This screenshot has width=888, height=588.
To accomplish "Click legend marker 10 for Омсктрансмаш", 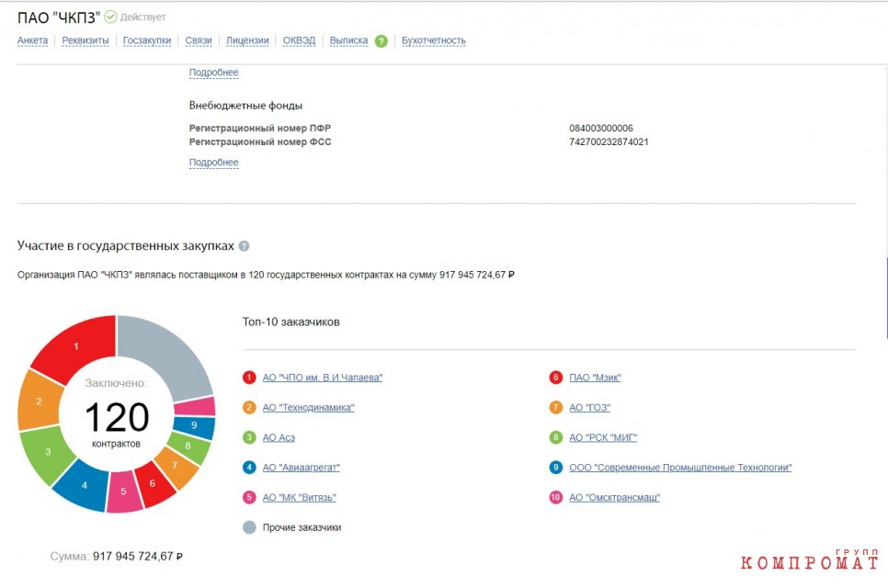I will click(x=555, y=497).
